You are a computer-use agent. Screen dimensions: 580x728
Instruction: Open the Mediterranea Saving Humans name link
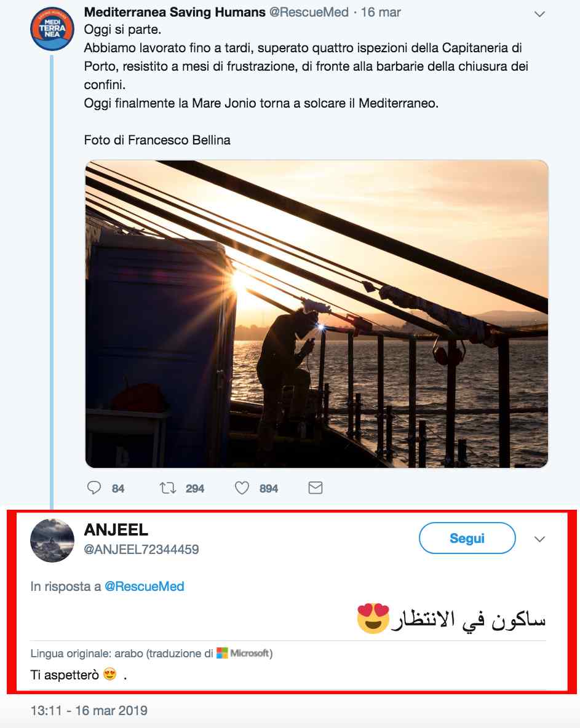pos(174,12)
